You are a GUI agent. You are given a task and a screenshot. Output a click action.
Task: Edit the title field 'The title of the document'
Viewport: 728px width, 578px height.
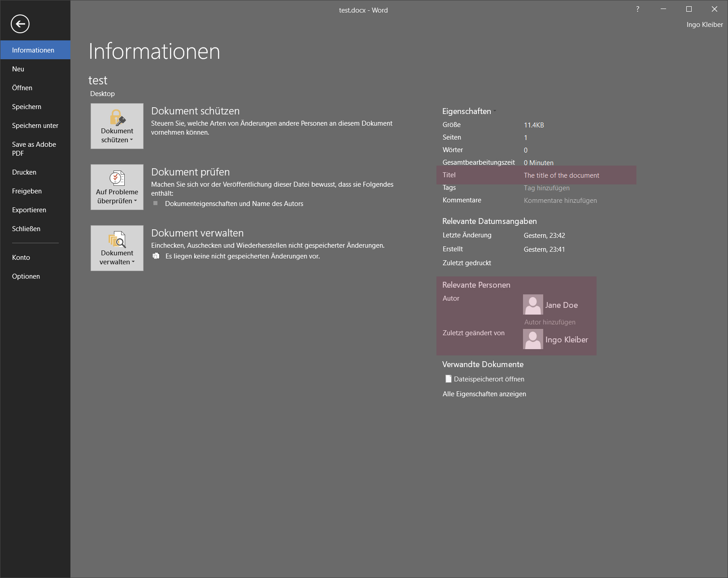tap(561, 175)
